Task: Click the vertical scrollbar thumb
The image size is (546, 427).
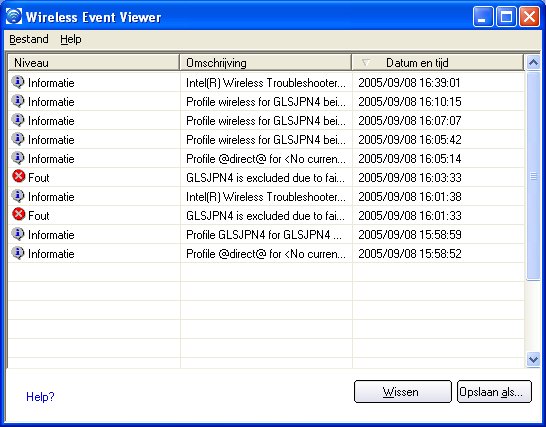Action: (533, 176)
